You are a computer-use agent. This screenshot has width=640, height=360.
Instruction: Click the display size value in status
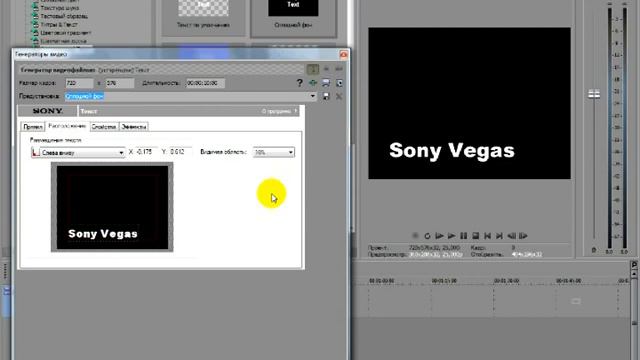(527, 254)
